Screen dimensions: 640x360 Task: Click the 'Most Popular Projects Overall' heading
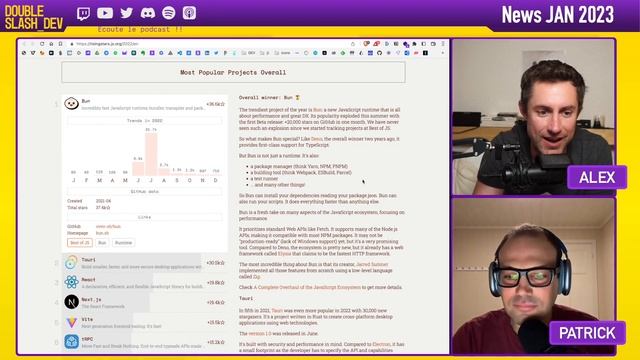[x=233, y=72]
